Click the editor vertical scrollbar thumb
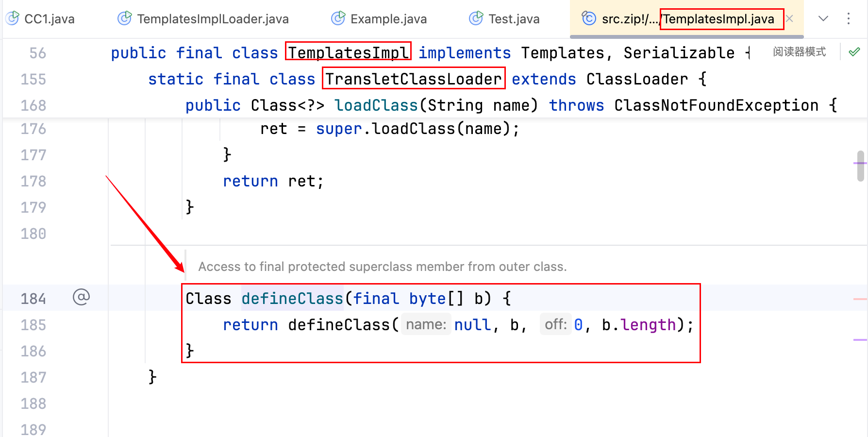The width and height of the screenshot is (868, 437). (x=860, y=166)
